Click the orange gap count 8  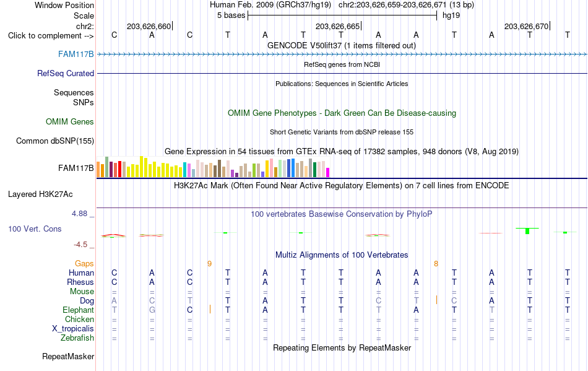(x=436, y=264)
